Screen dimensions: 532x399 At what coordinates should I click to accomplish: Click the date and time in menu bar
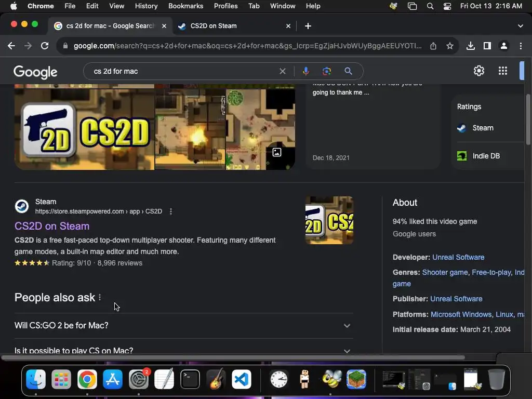pyautogui.click(x=491, y=6)
